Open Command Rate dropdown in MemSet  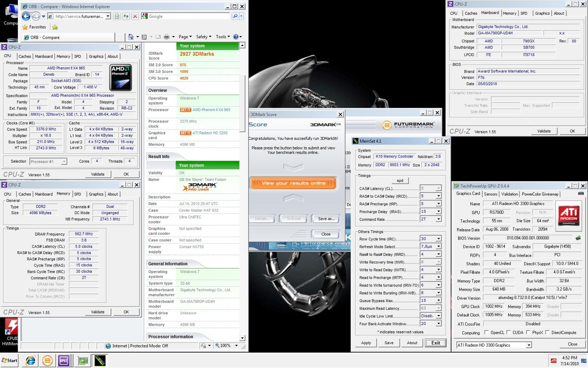pos(438,219)
